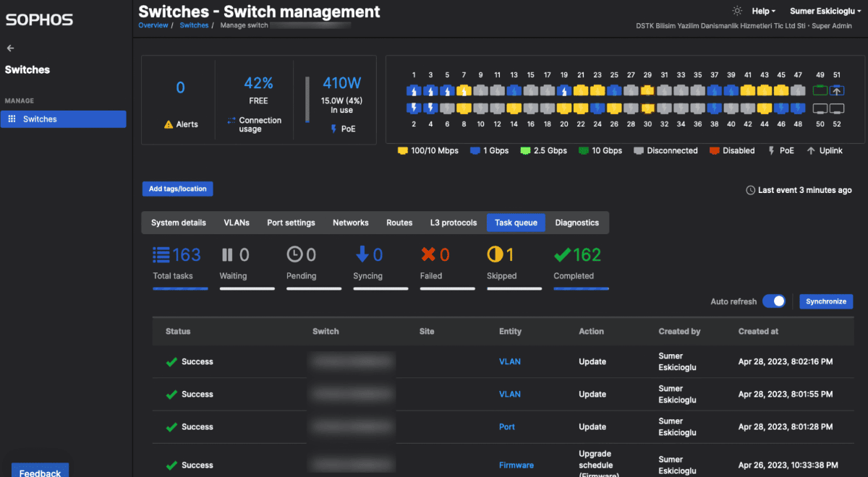Switch to the VLANs tab
868x477 pixels.
tap(237, 223)
